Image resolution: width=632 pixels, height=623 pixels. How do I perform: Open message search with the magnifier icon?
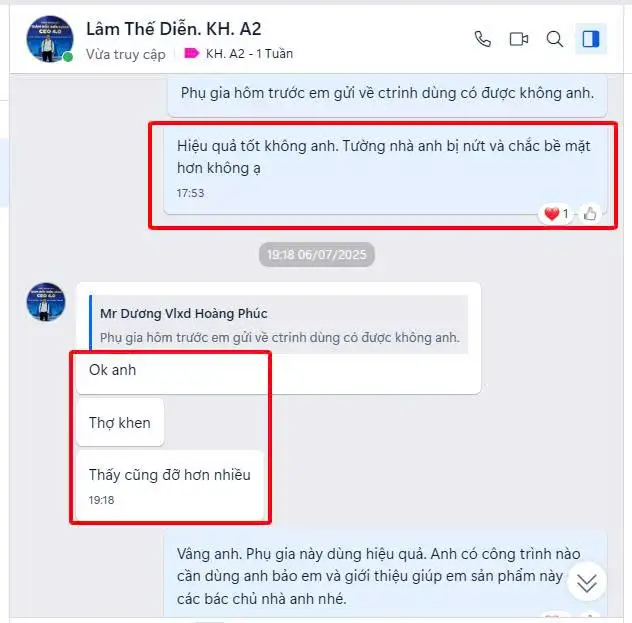coord(555,39)
